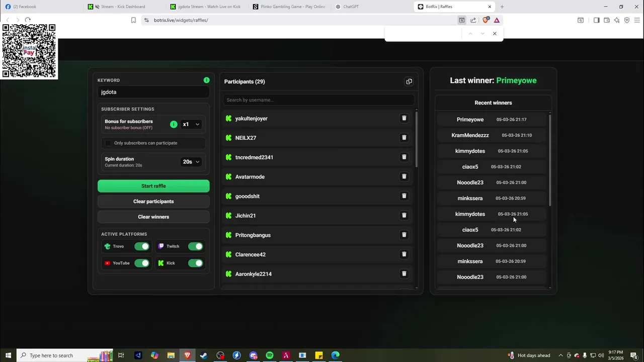The width and height of the screenshot is (644, 362).
Task: Click Clear winners button
Action: pos(153,217)
